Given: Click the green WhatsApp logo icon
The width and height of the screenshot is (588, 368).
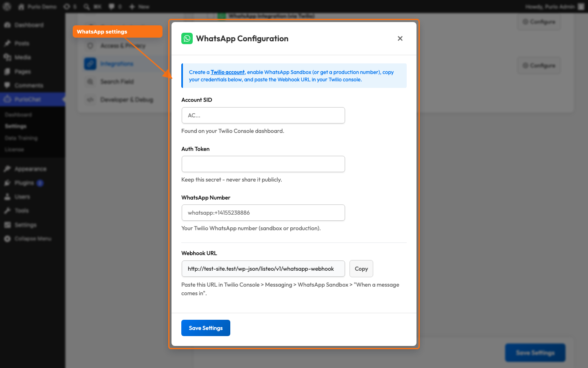Looking at the screenshot, I should coord(187,38).
